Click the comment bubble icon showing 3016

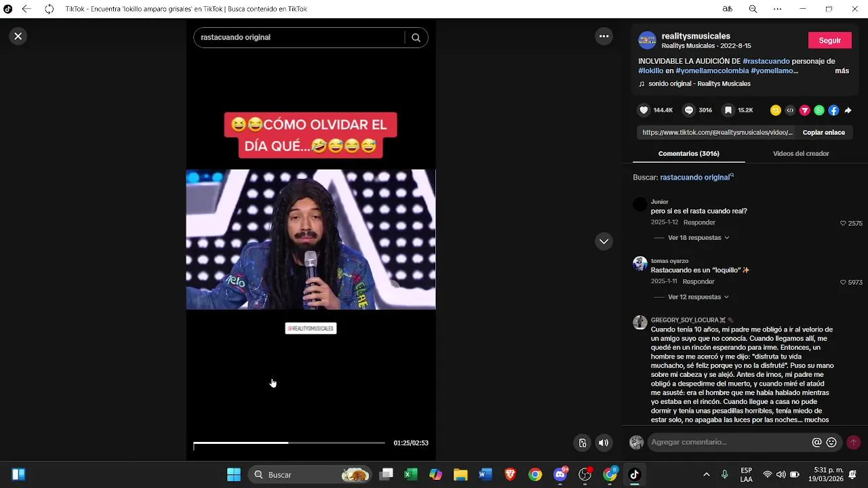(x=689, y=110)
